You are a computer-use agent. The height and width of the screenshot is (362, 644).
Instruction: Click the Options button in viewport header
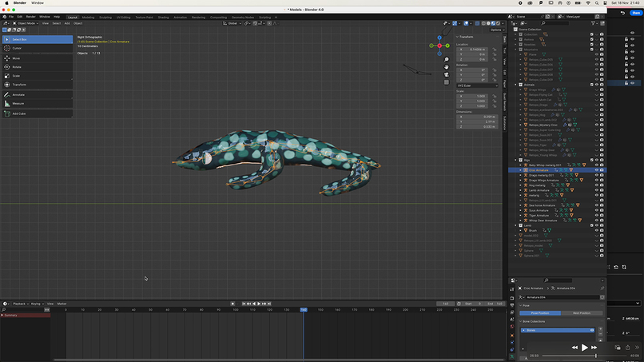click(495, 30)
